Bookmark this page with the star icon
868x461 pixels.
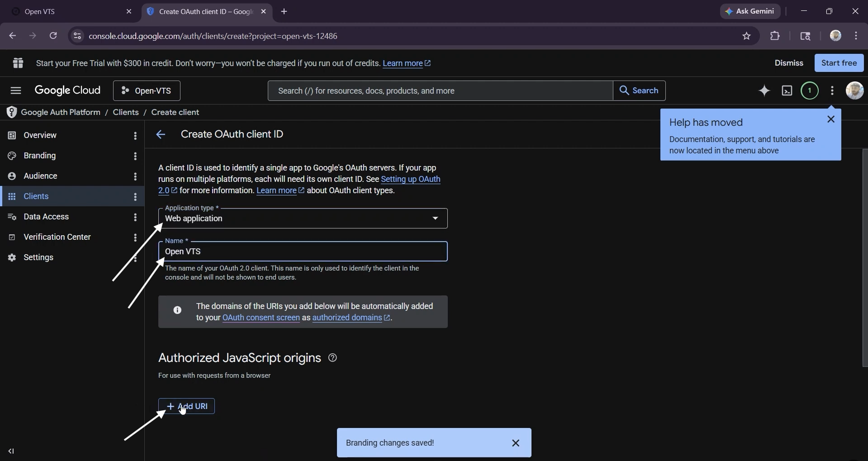pyautogui.click(x=746, y=36)
